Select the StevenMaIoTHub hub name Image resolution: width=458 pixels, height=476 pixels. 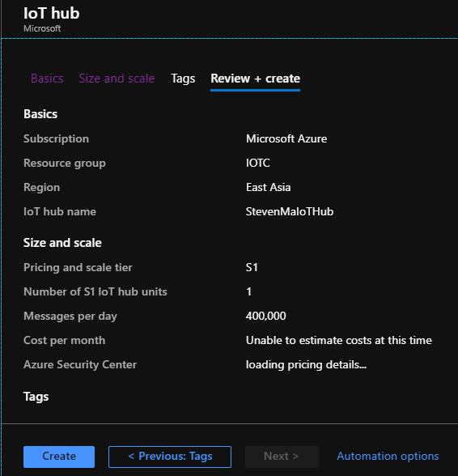tap(290, 211)
